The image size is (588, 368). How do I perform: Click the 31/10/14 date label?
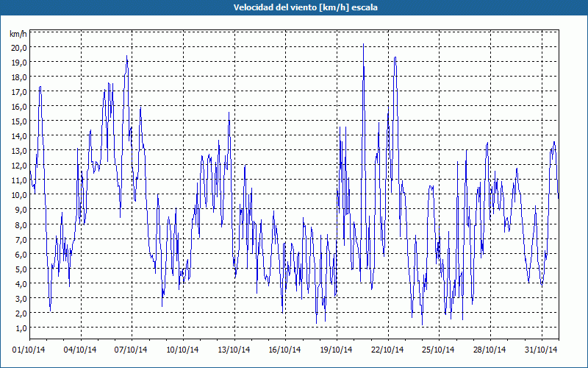tap(541, 350)
